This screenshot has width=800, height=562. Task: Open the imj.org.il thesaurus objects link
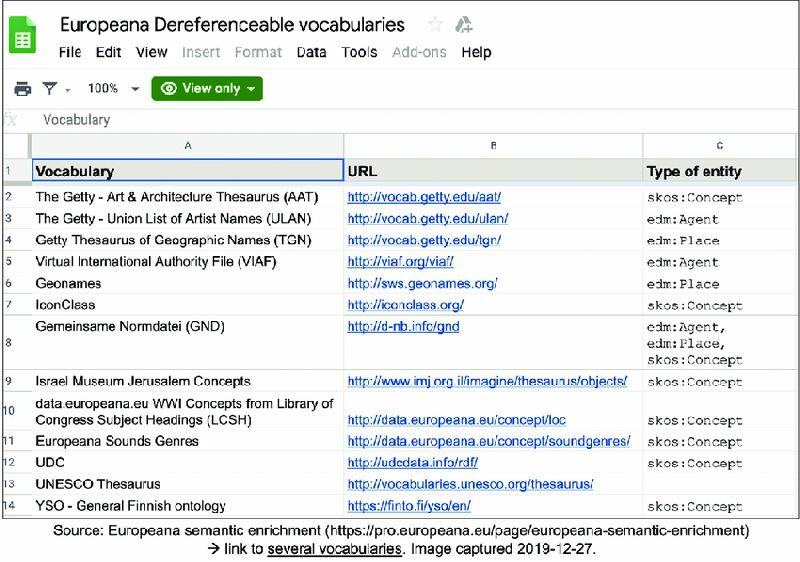(x=487, y=381)
